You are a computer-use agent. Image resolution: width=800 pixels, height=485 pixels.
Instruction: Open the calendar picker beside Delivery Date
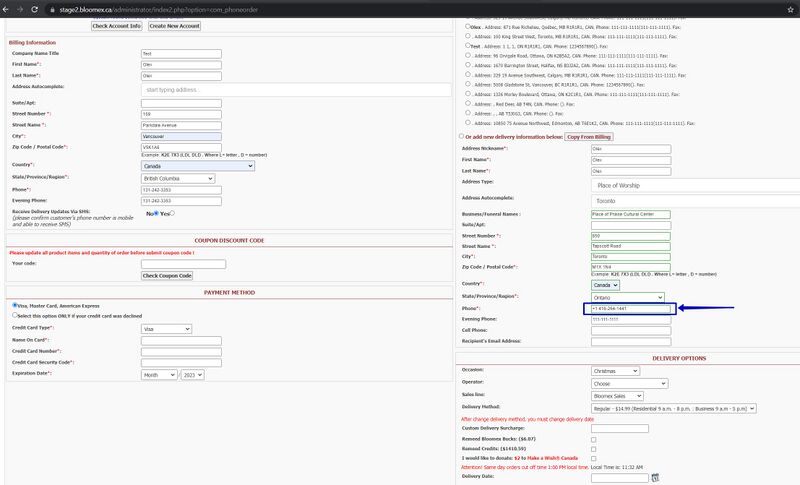[655, 478]
